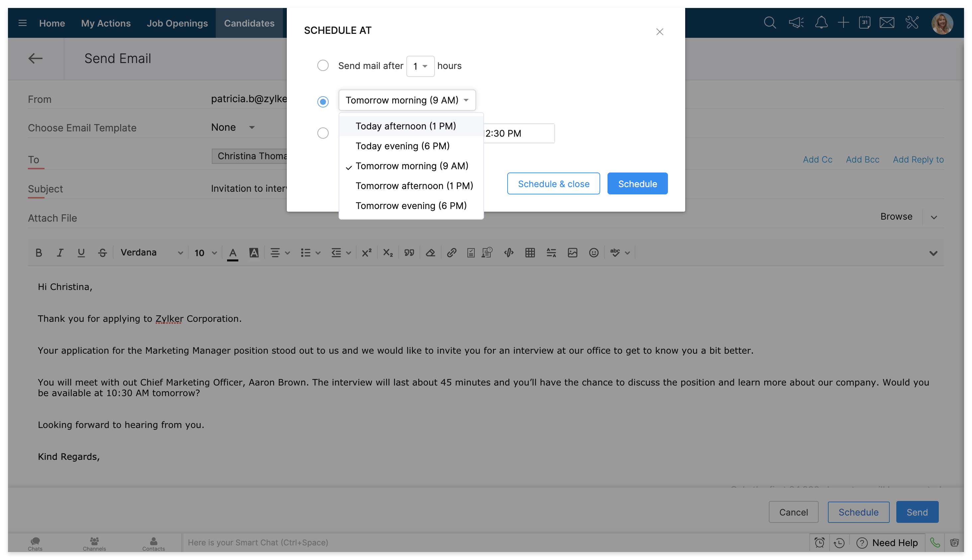Click the search magnifier icon
972x560 pixels.
769,23
